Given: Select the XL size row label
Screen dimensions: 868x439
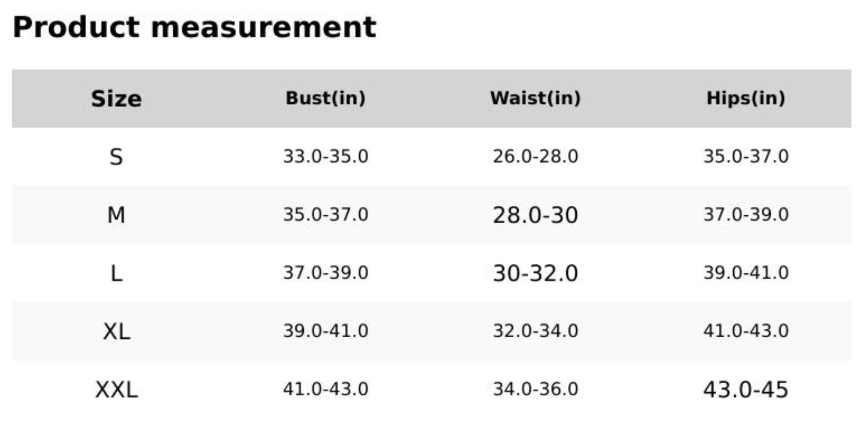Looking at the screenshot, I should point(116,331).
